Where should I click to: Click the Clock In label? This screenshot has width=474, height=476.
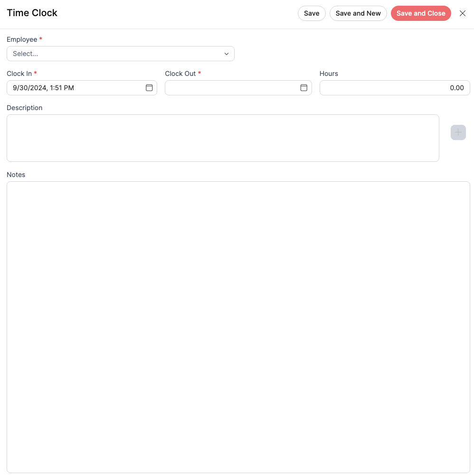[19, 74]
